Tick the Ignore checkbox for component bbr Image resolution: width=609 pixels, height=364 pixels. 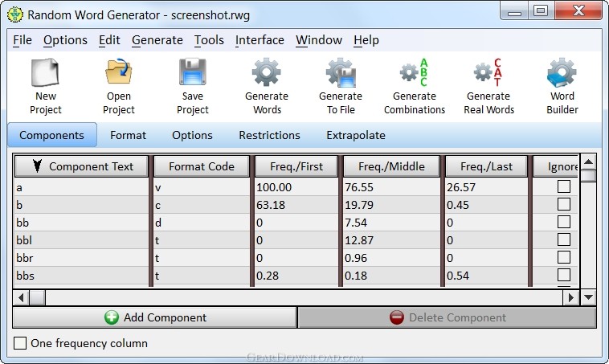[x=564, y=257]
